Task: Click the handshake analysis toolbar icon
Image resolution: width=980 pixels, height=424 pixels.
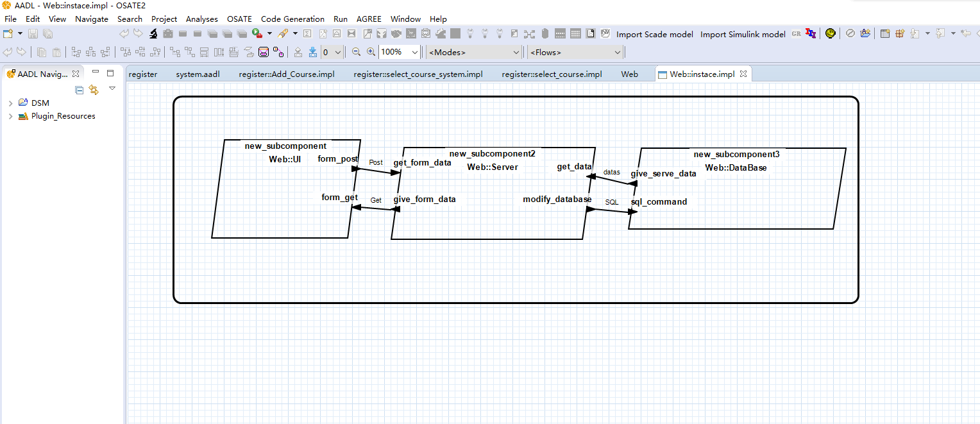Action: (x=396, y=34)
